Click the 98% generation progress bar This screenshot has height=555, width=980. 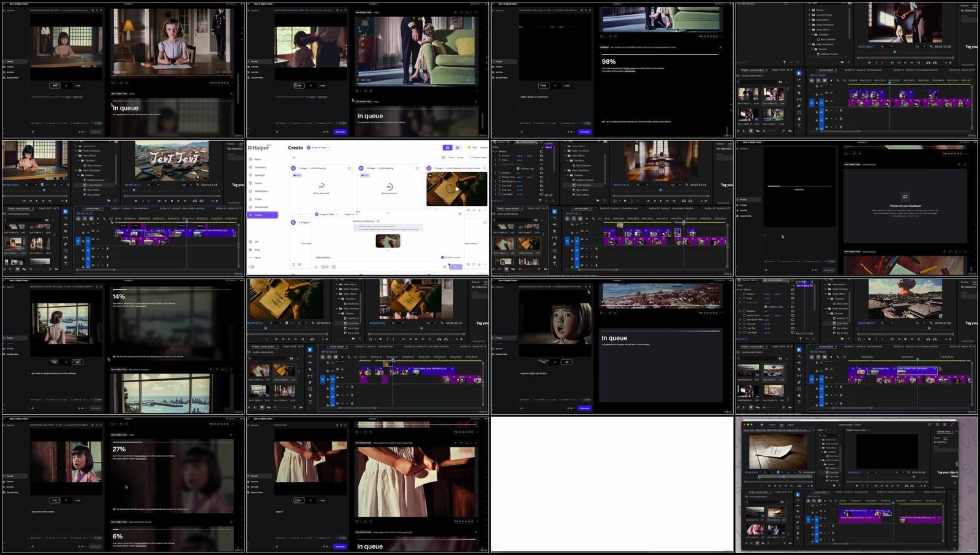pyautogui.click(x=660, y=55)
